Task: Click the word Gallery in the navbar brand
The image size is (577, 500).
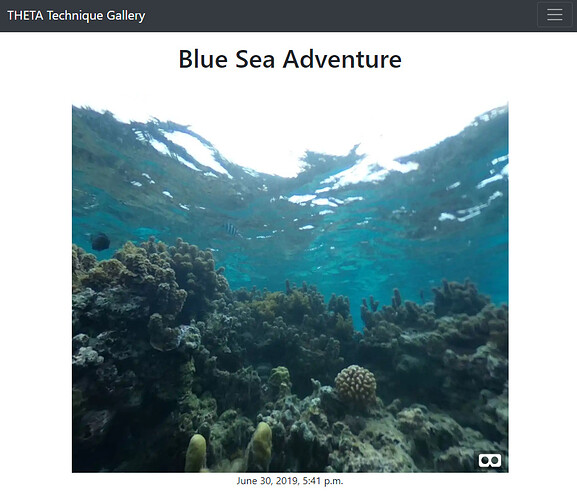Action: (x=126, y=15)
